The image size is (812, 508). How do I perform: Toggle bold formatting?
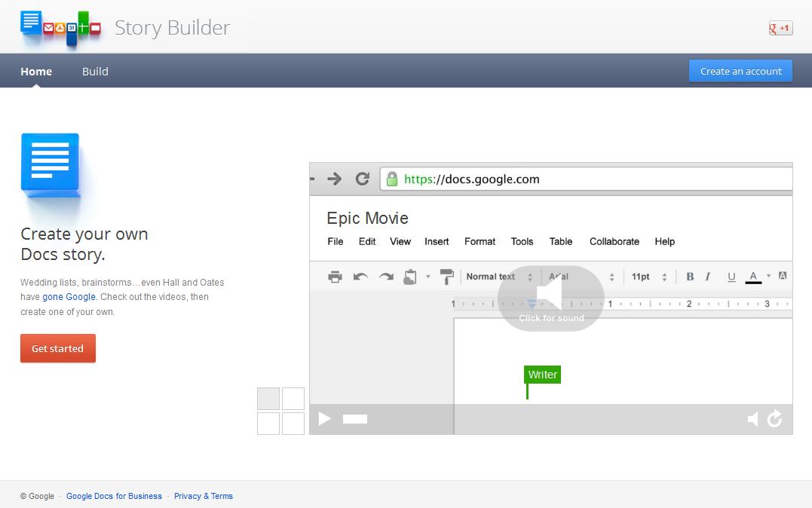pos(689,277)
